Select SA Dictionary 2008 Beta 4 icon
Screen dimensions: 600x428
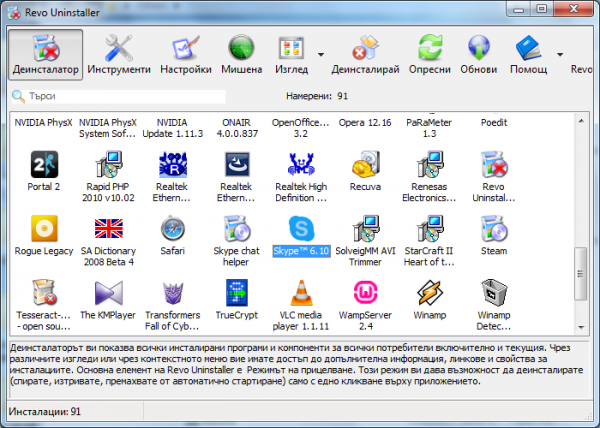108,228
